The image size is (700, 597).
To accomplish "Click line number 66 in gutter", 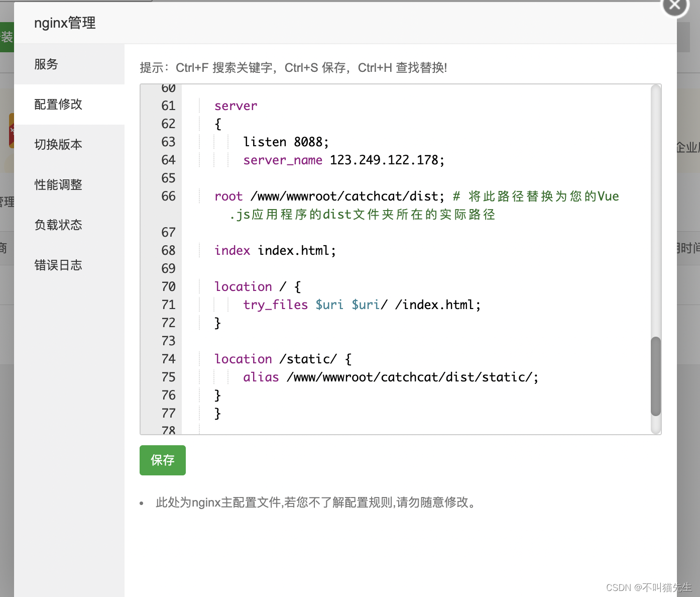I will 168,196.
